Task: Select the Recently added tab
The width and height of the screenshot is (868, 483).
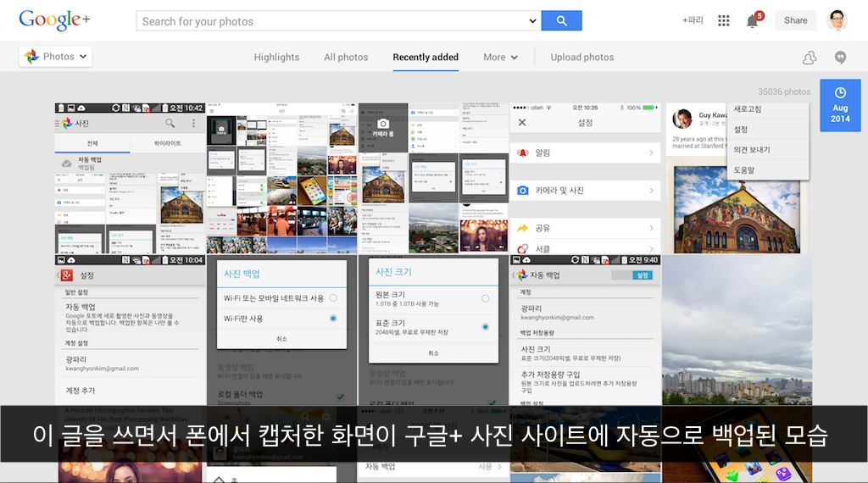Action: 426,57
